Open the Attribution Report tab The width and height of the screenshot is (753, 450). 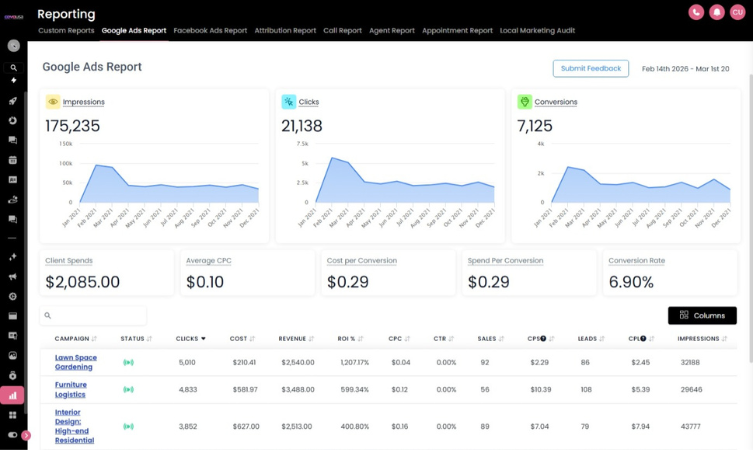coord(285,31)
